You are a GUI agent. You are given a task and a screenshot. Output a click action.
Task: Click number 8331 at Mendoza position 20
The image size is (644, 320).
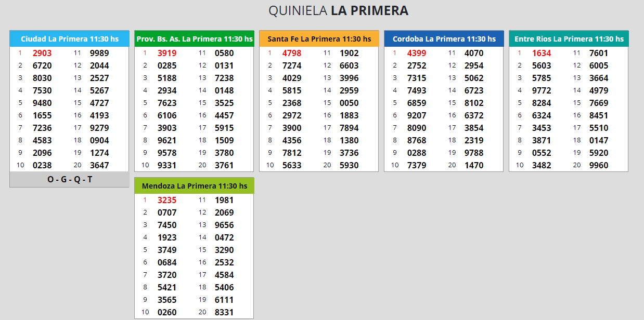coord(224,312)
